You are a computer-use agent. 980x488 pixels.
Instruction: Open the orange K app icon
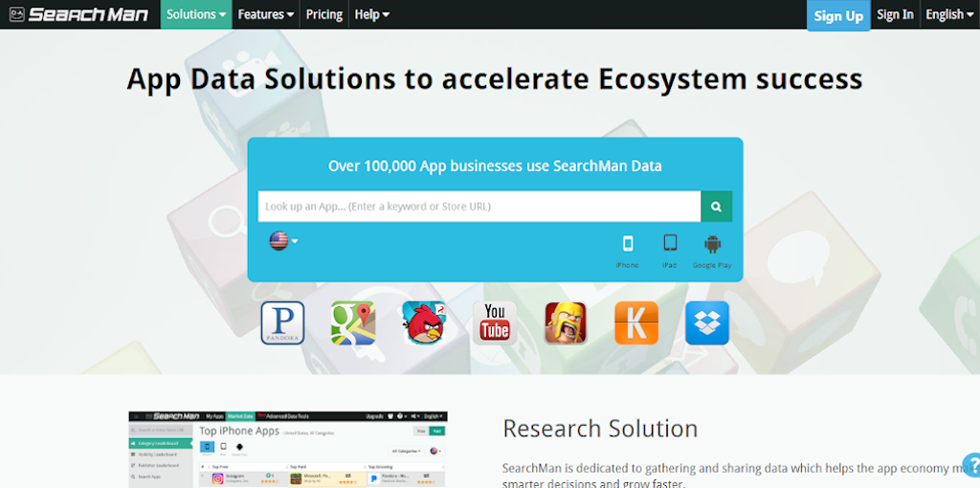636,323
